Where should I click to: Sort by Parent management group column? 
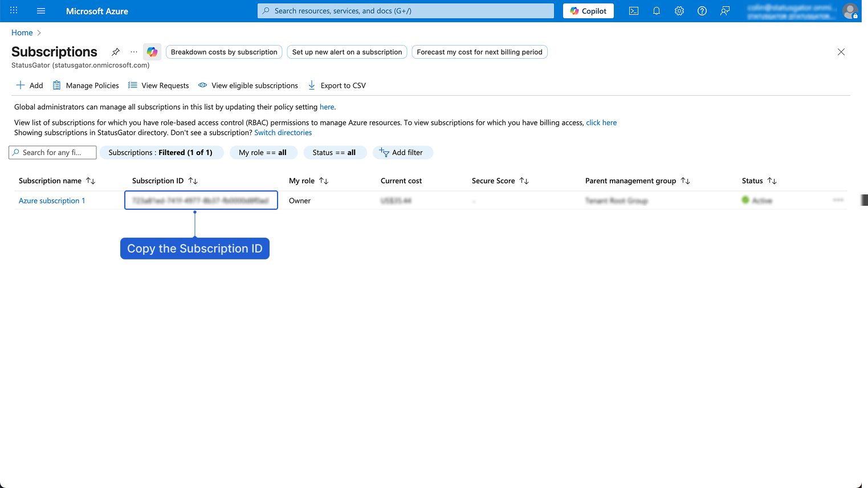(x=637, y=181)
